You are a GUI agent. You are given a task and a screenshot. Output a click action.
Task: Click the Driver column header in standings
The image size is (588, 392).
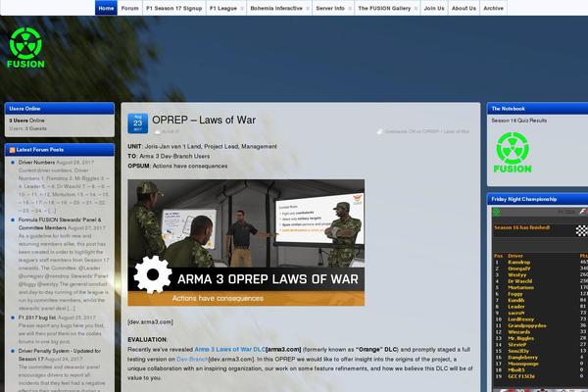pos(515,256)
